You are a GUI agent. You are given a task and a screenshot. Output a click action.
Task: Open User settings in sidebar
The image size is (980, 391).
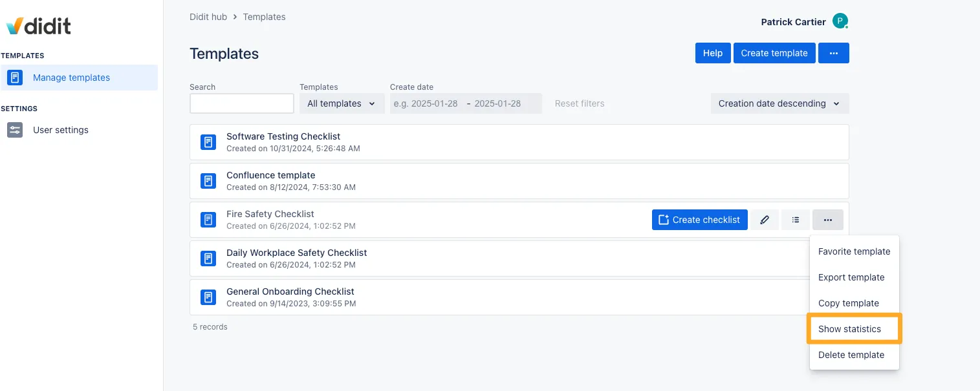click(x=79, y=130)
